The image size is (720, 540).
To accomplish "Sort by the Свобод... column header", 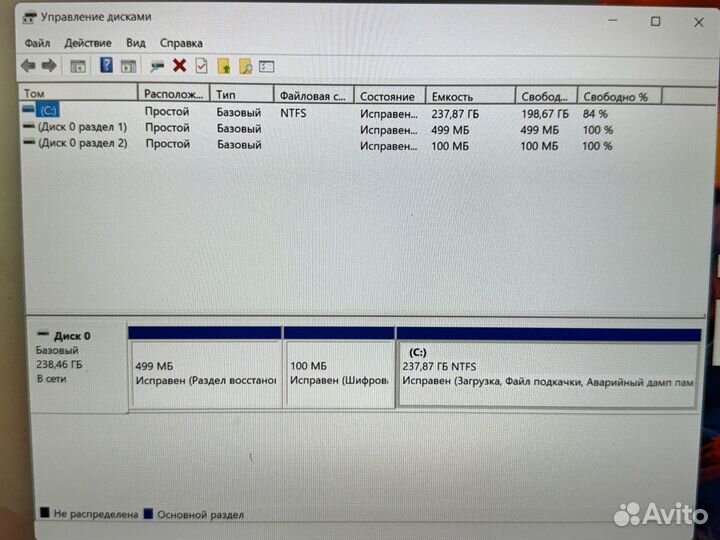I will coord(546,96).
